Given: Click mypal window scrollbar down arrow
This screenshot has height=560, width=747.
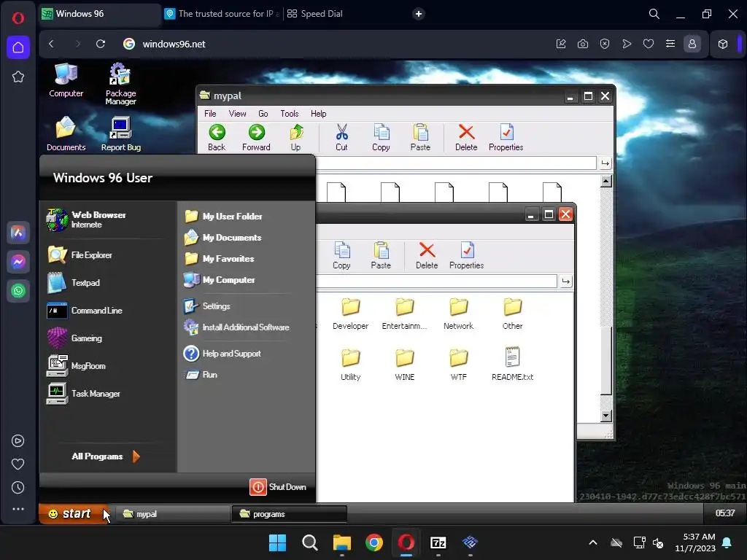Looking at the screenshot, I should (x=606, y=416).
